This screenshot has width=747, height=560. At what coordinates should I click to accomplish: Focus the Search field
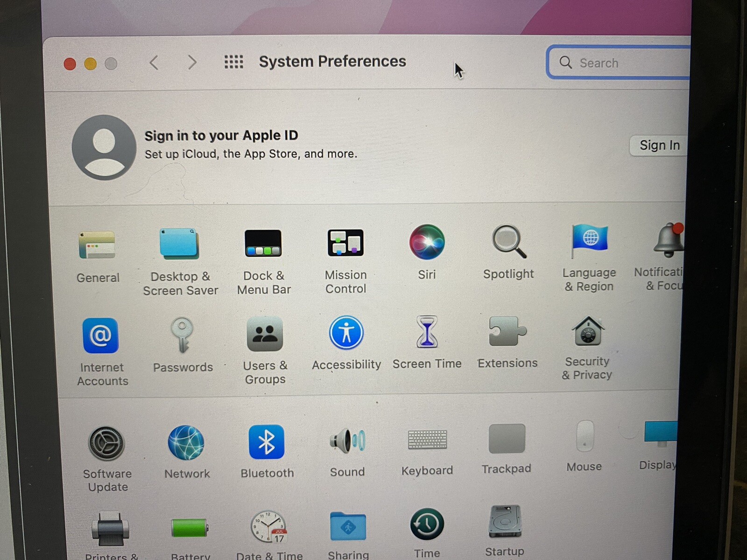click(618, 63)
